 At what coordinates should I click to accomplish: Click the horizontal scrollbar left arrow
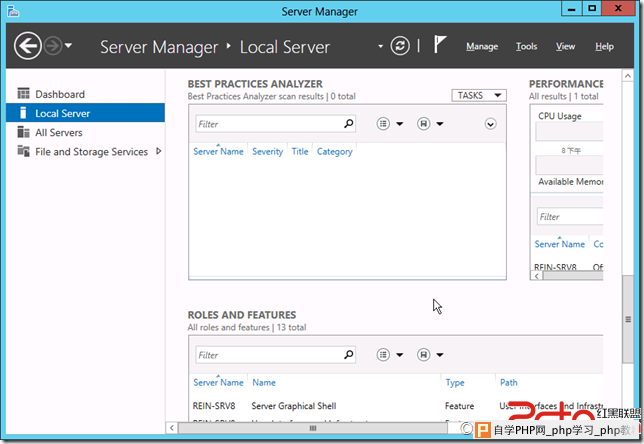[172, 428]
